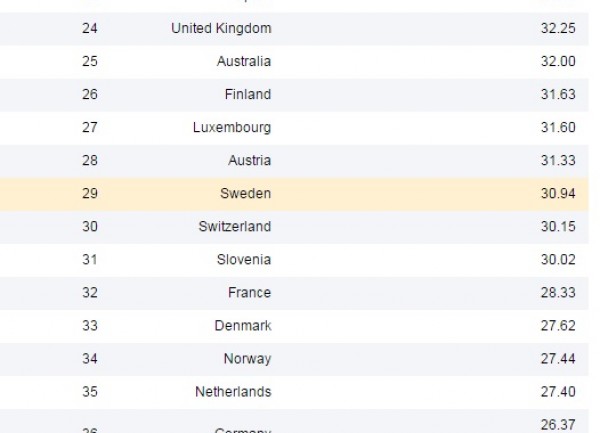Click rank number 35
The height and width of the screenshot is (433, 600).
[90, 392]
